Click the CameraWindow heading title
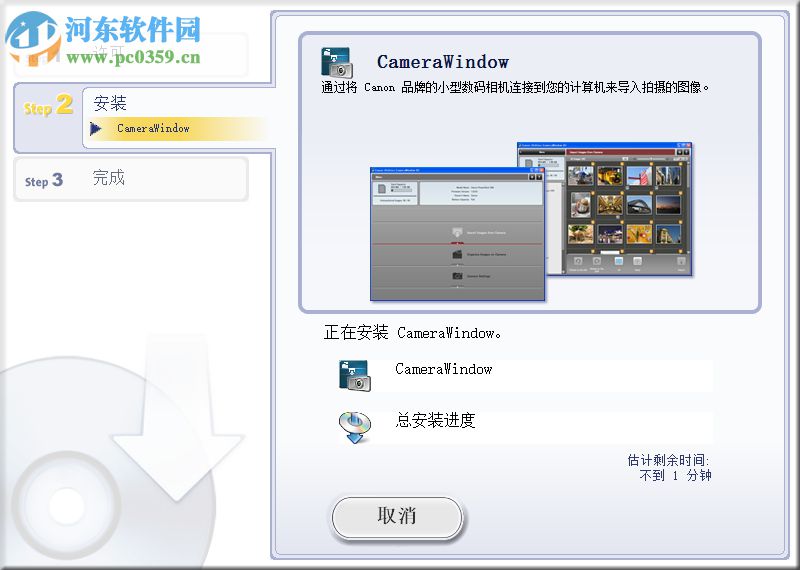The height and width of the screenshot is (570, 800). [x=443, y=62]
